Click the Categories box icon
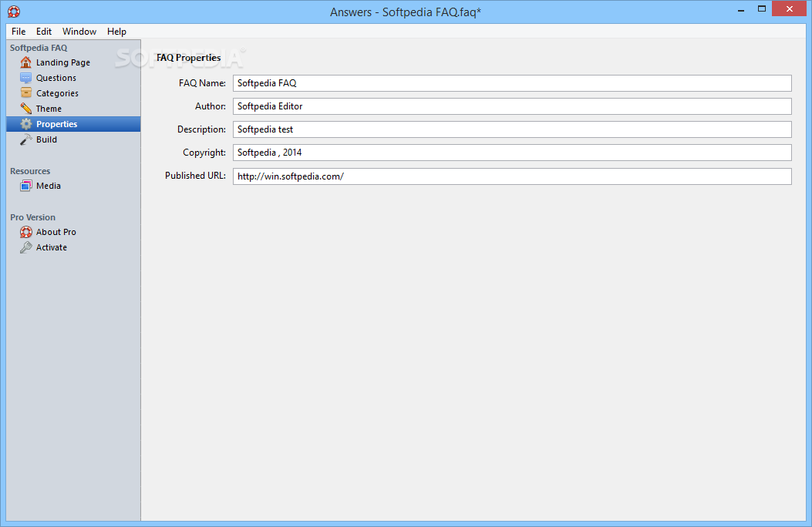Screen dimensions: 812x527 pyautogui.click(x=26, y=93)
